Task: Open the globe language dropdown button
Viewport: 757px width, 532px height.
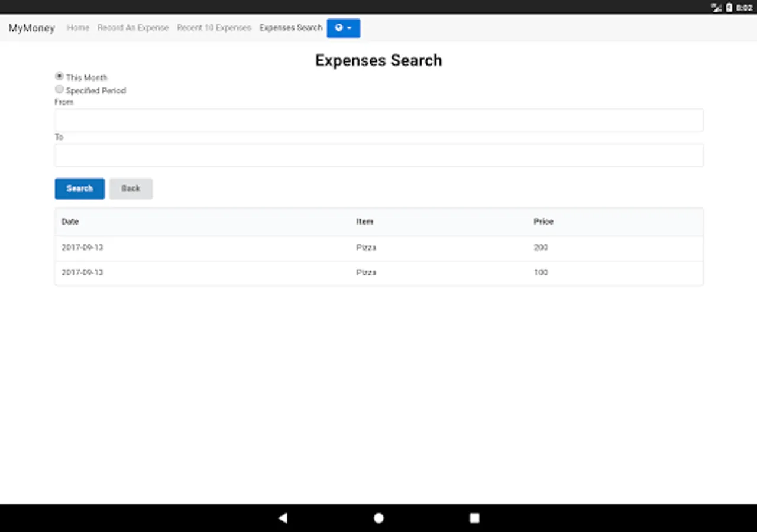Action: coord(343,28)
